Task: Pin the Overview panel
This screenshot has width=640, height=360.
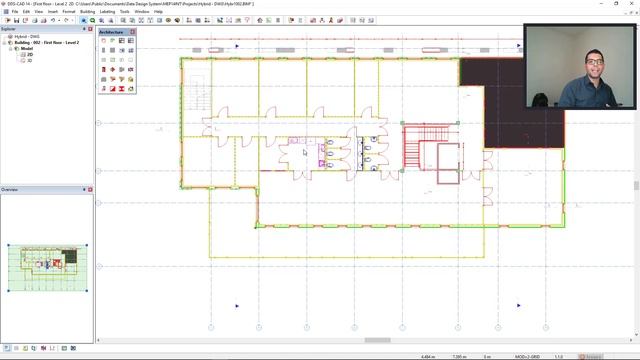Action: point(84,189)
